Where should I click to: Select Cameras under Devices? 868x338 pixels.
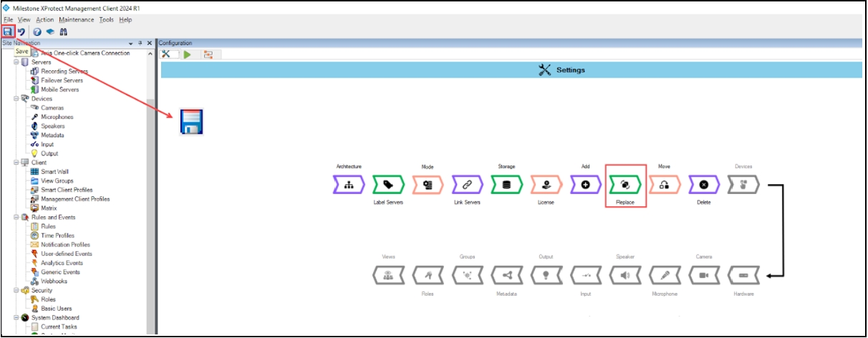[x=52, y=108]
